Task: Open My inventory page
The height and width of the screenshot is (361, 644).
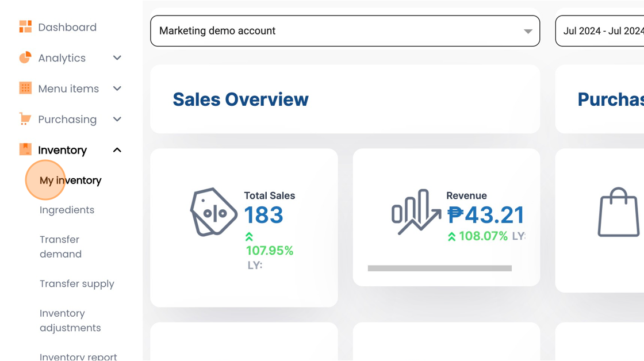Action: (x=70, y=180)
